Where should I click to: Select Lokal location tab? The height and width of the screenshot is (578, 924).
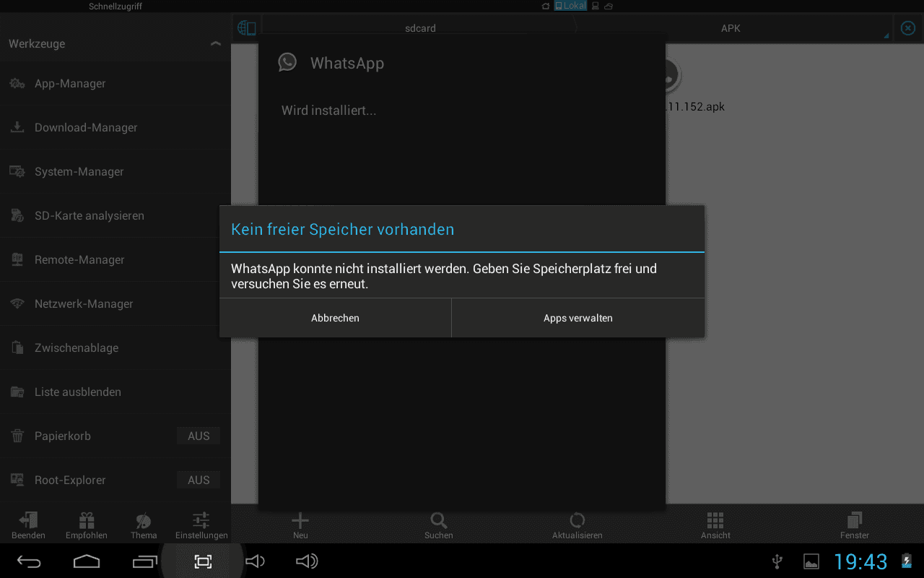(x=570, y=7)
